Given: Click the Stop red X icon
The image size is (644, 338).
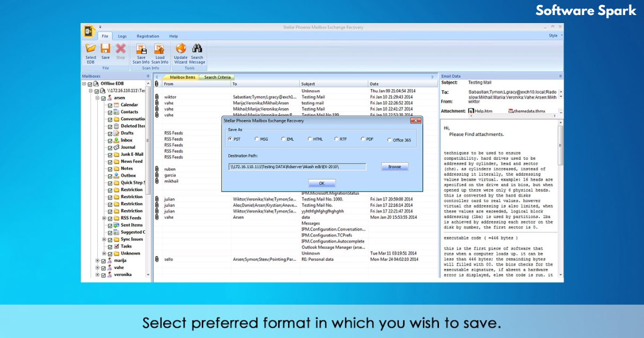Looking at the screenshot, I should pyautogui.click(x=120, y=48).
